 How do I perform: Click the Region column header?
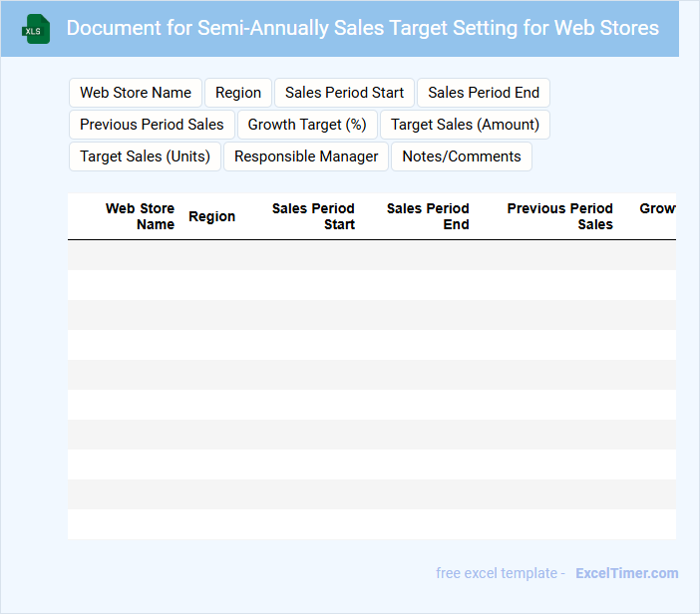coord(211,216)
